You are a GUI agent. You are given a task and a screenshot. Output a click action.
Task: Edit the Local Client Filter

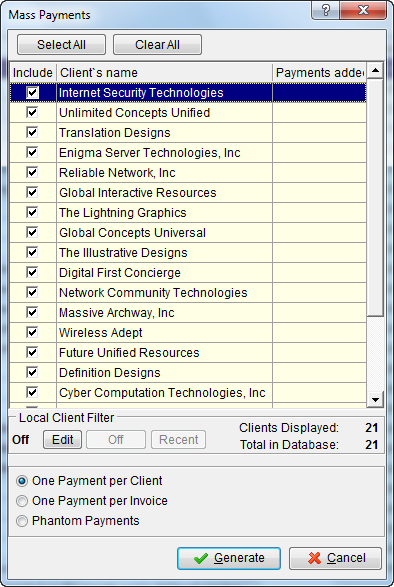pos(63,440)
